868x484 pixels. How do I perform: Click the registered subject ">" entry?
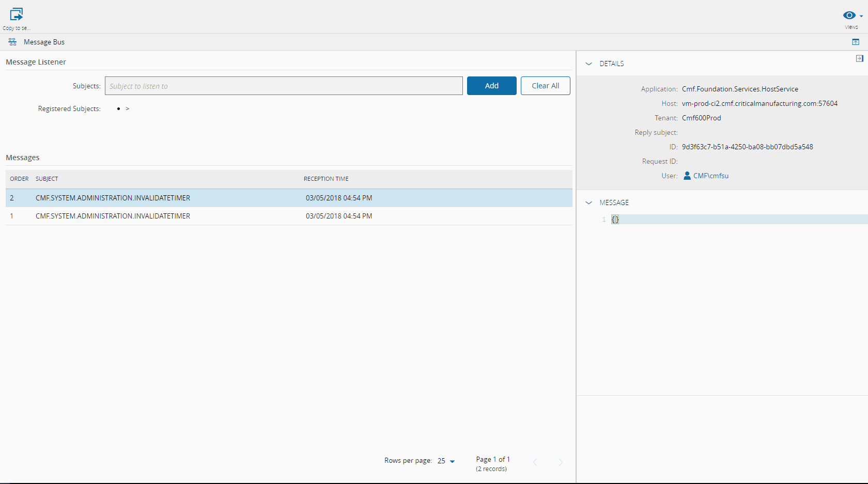point(127,108)
